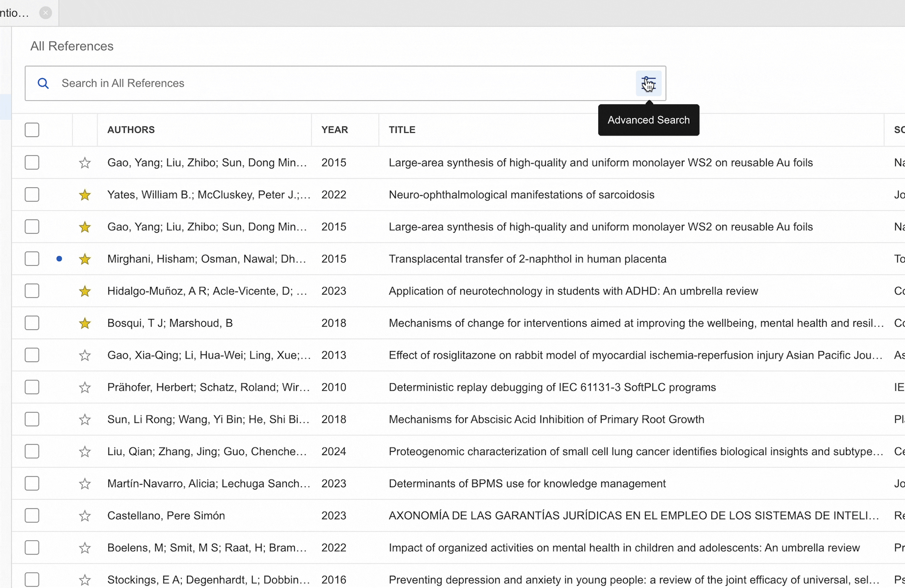Close the open tab at top left
The width and height of the screenshot is (905, 588).
(46, 13)
